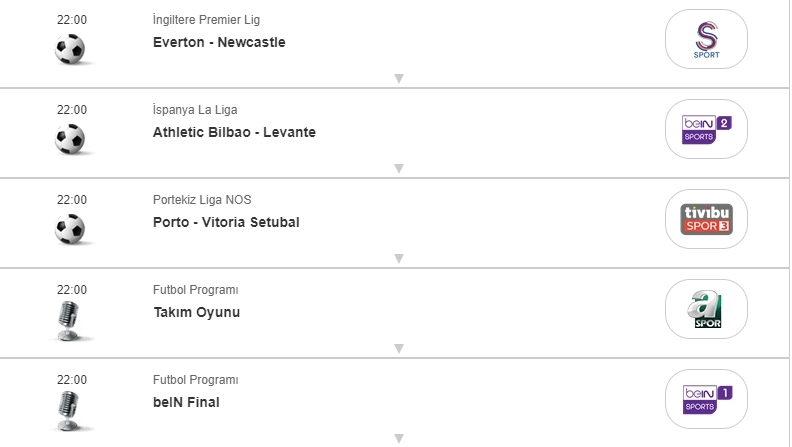Image resolution: width=792 pixels, height=447 pixels.
Task: Open the Everton - Newcastle match title
Action: click(x=219, y=42)
